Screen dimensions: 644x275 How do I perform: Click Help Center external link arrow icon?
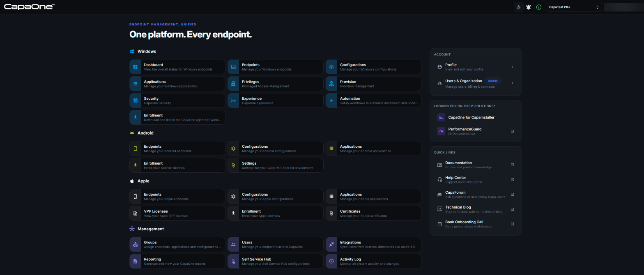(512, 180)
